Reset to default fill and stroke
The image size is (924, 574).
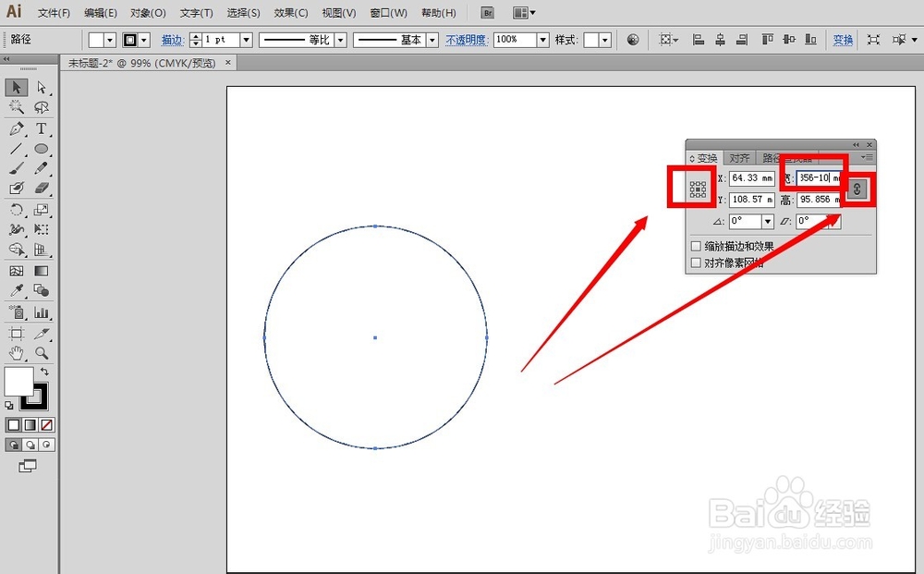(9, 406)
